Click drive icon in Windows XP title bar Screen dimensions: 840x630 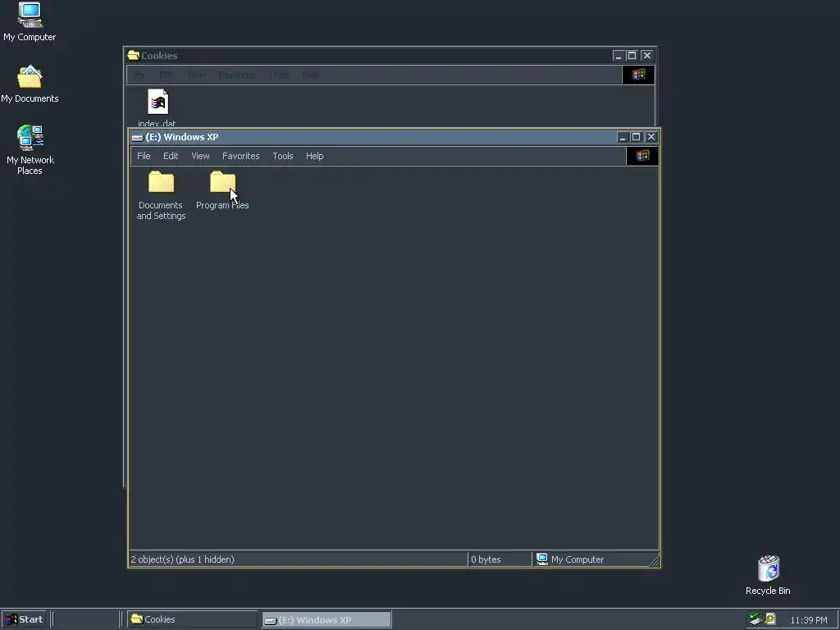(137, 137)
